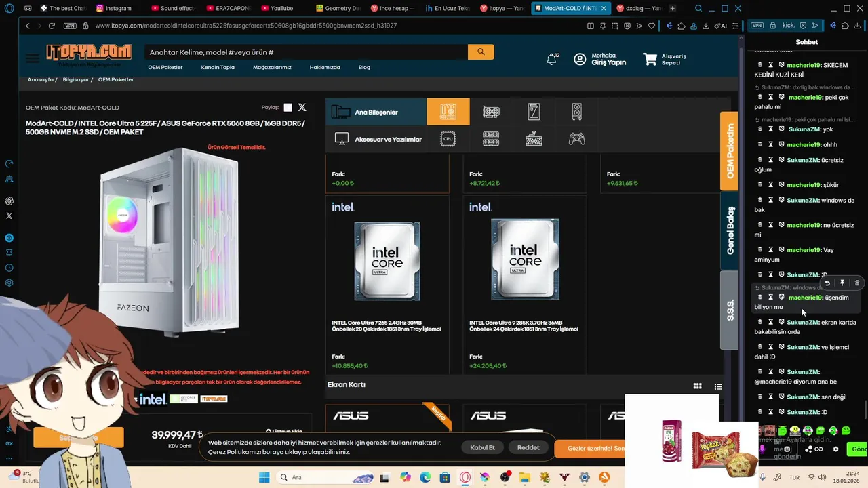Viewport: 868px width, 488px height.
Task: Open the speaker-tower component icon
Action: tap(576, 112)
